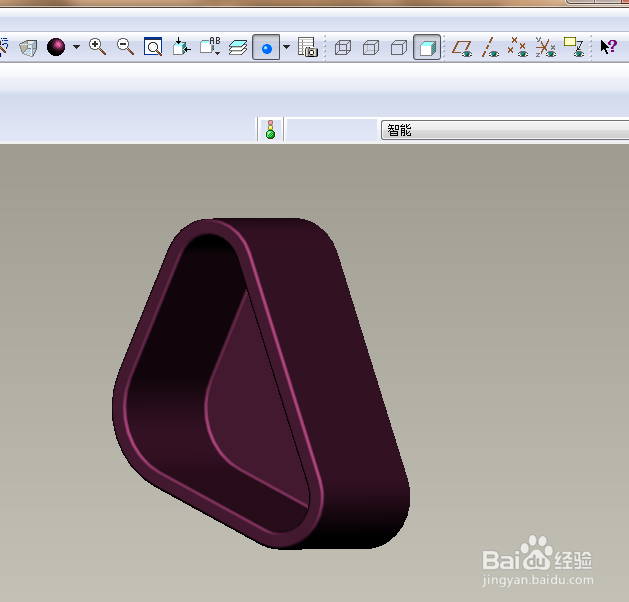This screenshot has width=629, height=602.
Task: Switch to hidden line display
Action: pos(371,47)
